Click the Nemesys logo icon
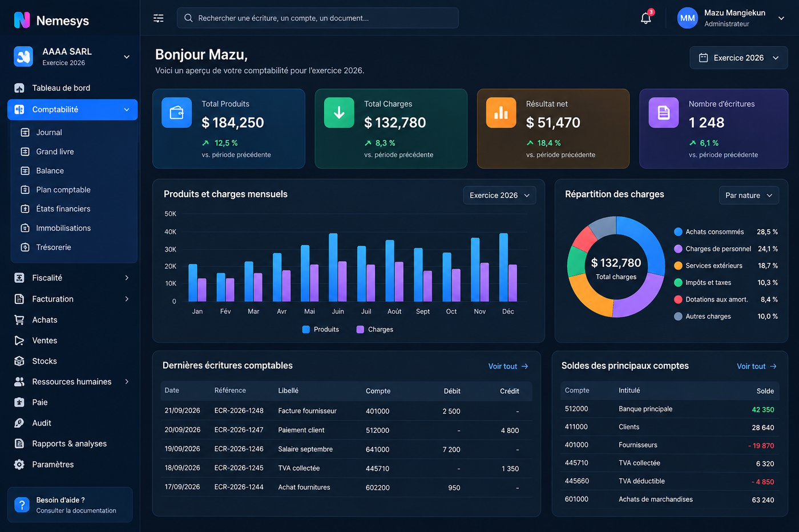 coord(22,21)
